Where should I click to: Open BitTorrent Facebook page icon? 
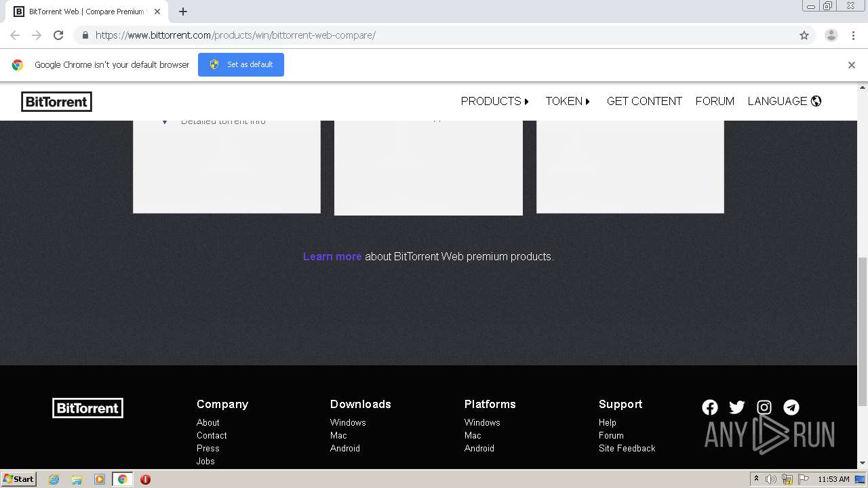coord(710,407)
